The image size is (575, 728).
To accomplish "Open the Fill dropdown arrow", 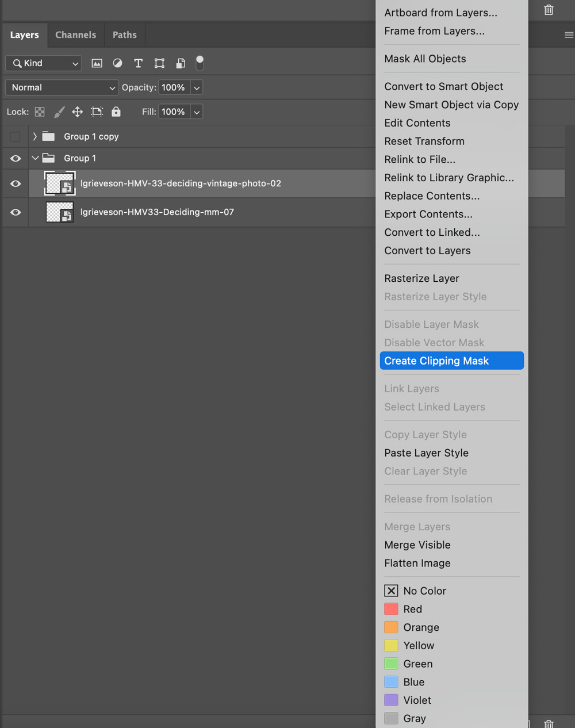I will coord(197,112).
